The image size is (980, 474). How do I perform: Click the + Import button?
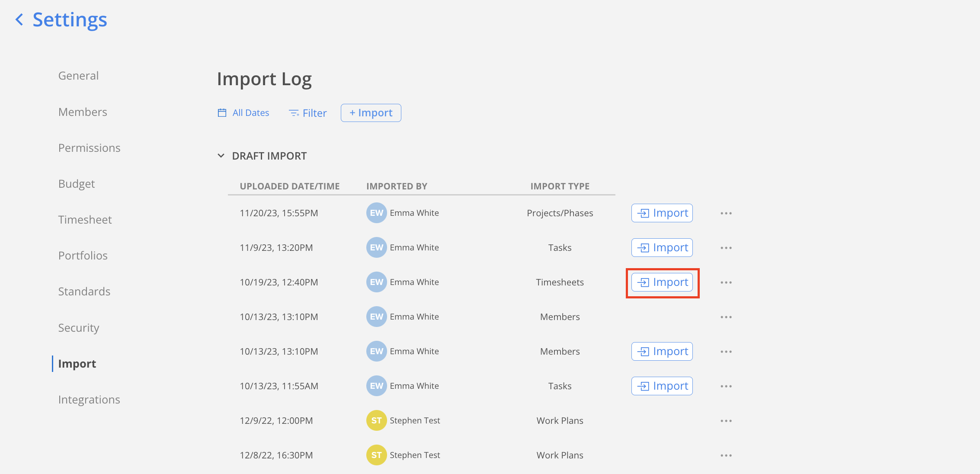click(x=371, y=113)
